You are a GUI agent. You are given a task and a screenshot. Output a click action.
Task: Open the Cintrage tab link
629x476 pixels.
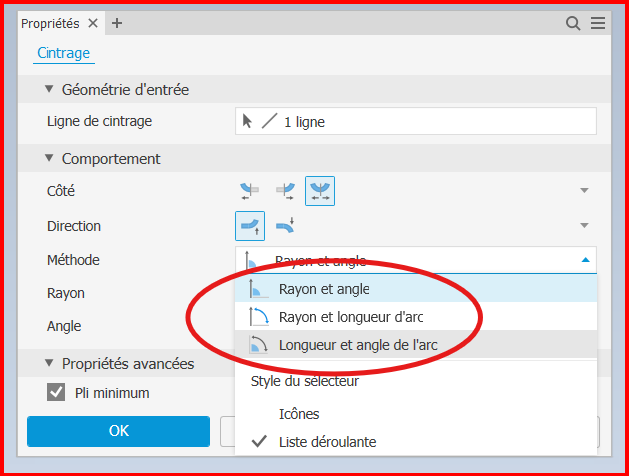pos(64,54)
